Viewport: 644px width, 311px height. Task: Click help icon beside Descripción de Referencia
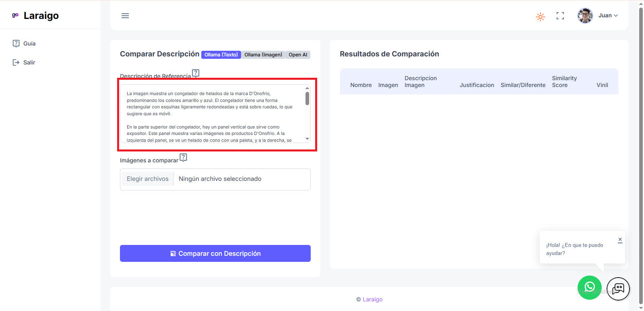[196, 73]
